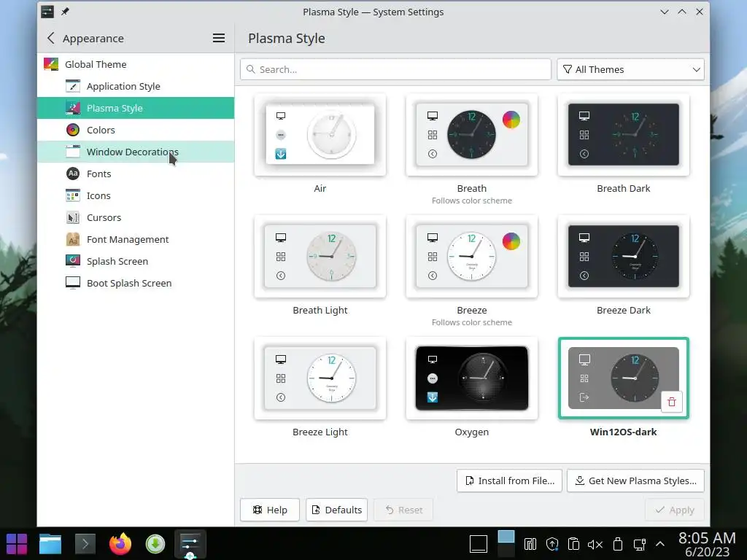Pick the Breeze Dark theme

[x=623, y=257]
